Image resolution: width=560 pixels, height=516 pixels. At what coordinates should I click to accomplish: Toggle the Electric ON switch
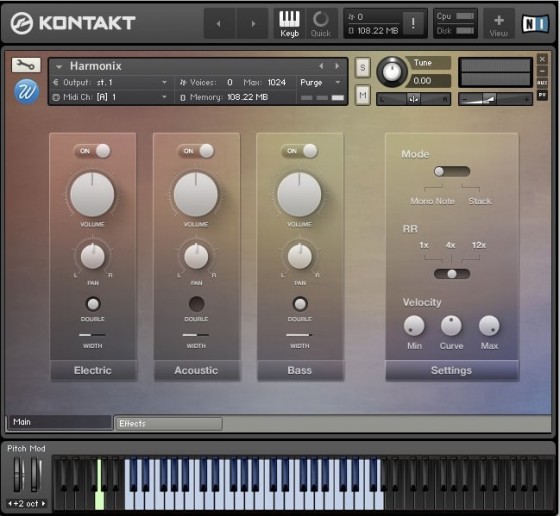coord(92,151)
